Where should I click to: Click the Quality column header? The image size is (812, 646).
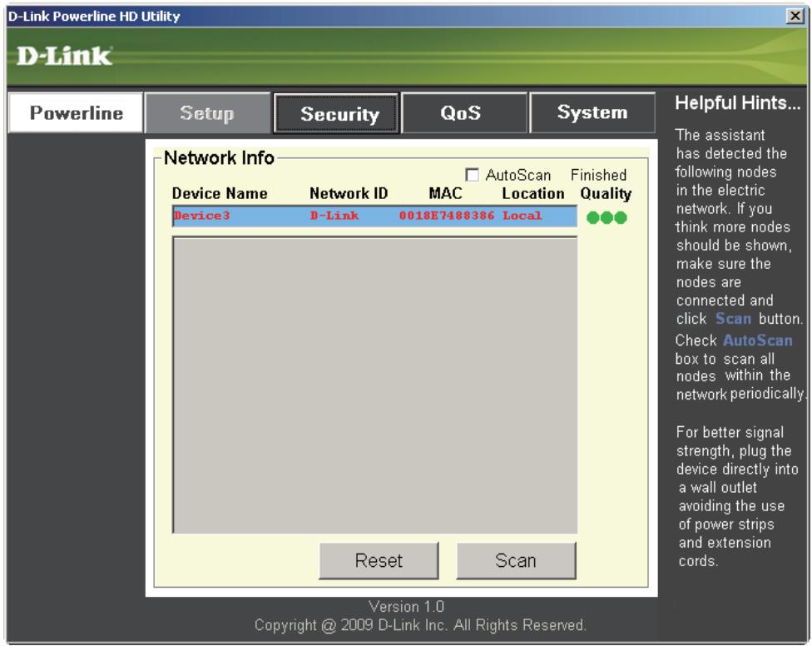(606, 194)
